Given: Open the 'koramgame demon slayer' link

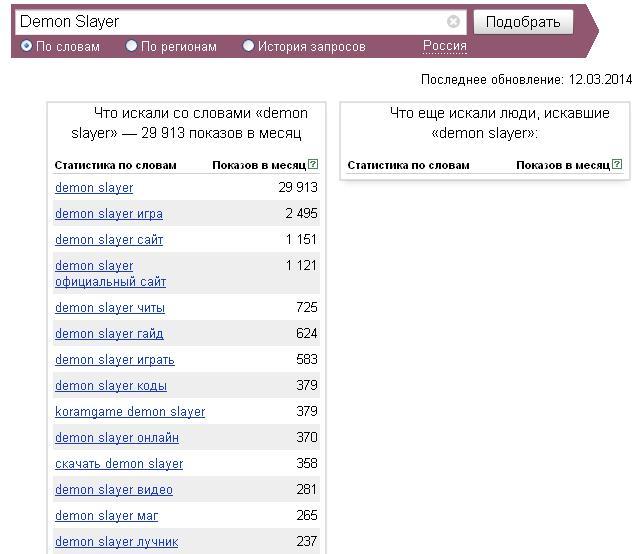Looking at the screenshot, I should 130,412.
